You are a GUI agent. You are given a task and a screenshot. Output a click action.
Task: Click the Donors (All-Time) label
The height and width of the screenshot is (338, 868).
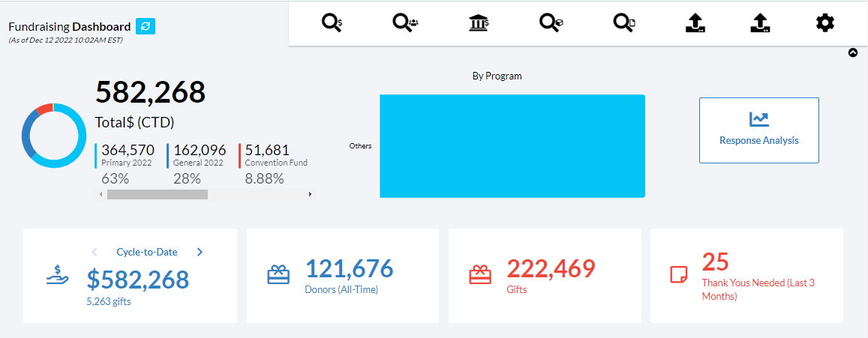click(341, 289)
